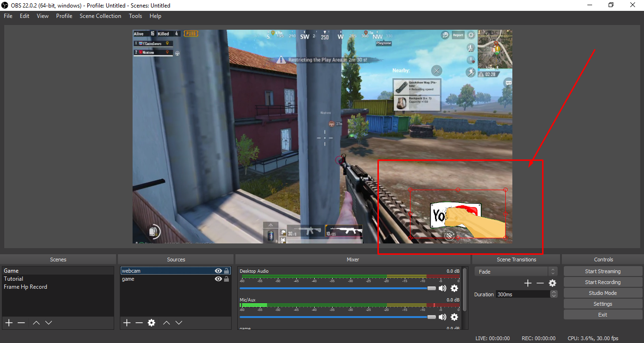The image size is (644, 343).
Task: Click the PUBG logo in preview
Action: pos(191,33)
